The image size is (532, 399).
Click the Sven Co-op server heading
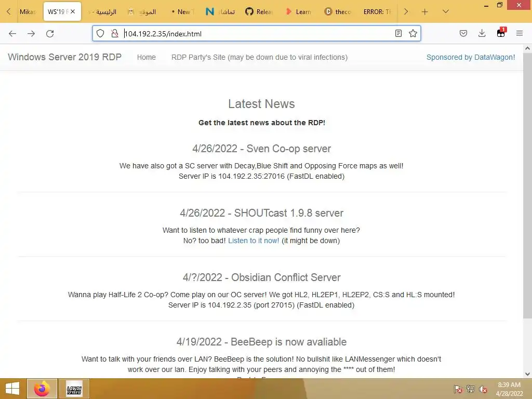click(262, 149)
